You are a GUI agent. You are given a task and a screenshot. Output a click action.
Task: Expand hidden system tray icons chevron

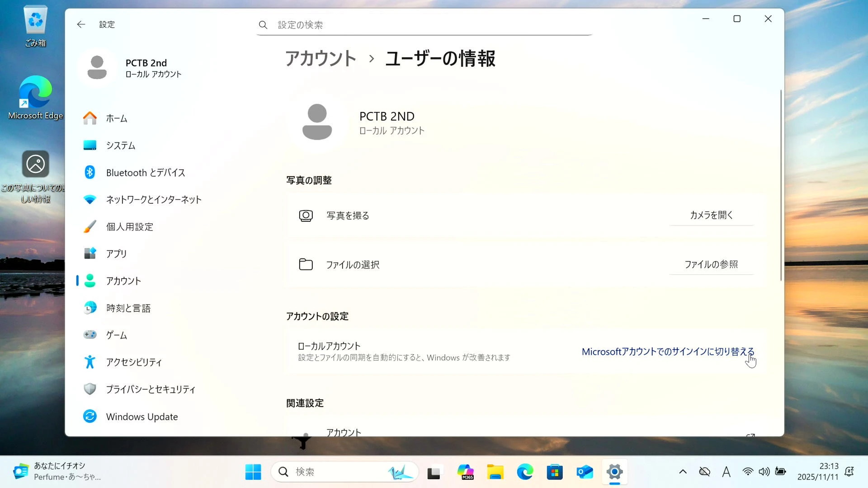click(x=683, y=472)
